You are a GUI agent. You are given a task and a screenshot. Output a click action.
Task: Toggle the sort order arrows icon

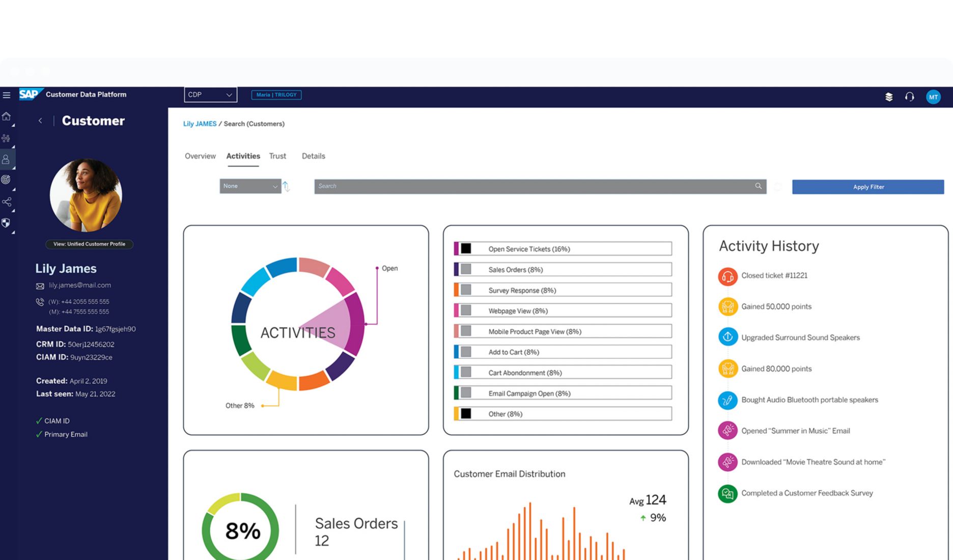point(286,186)
